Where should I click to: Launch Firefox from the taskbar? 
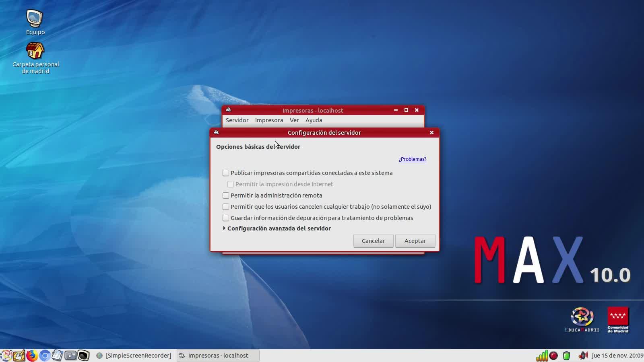[x=32, y=356]
